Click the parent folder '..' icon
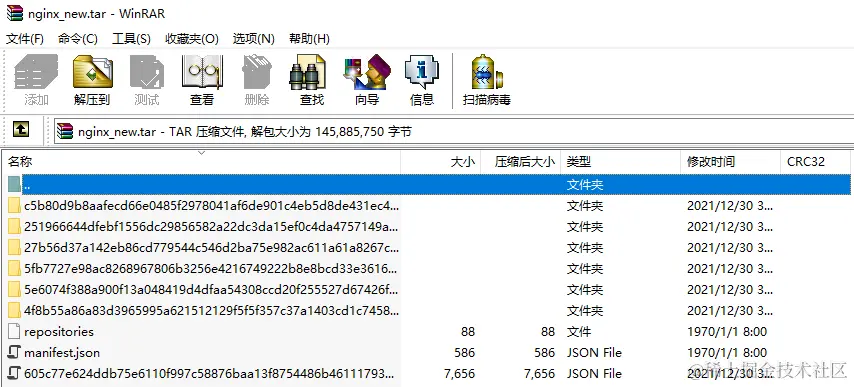 [x=15, y=185]
